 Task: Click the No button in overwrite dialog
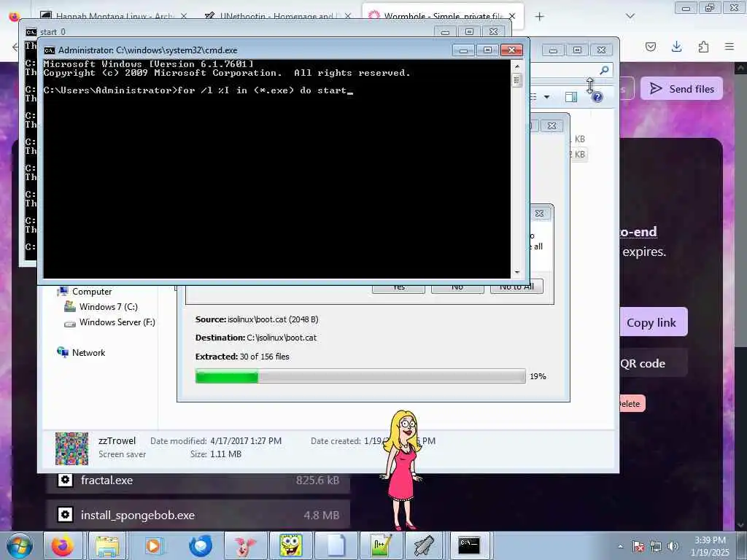457,287
